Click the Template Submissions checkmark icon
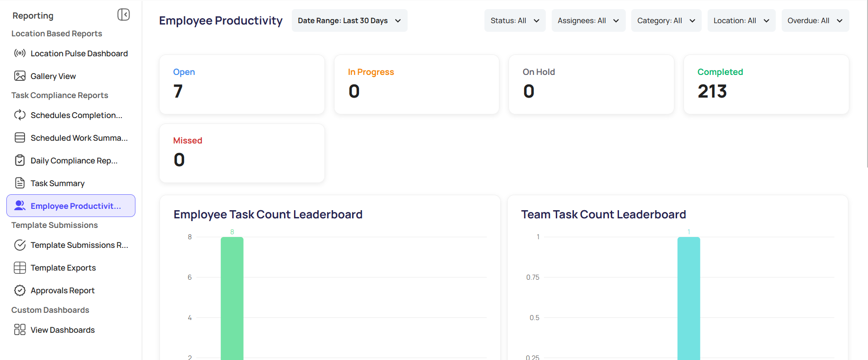The height and width of the screenshot is (360, 868). click(x=20, y=245)
